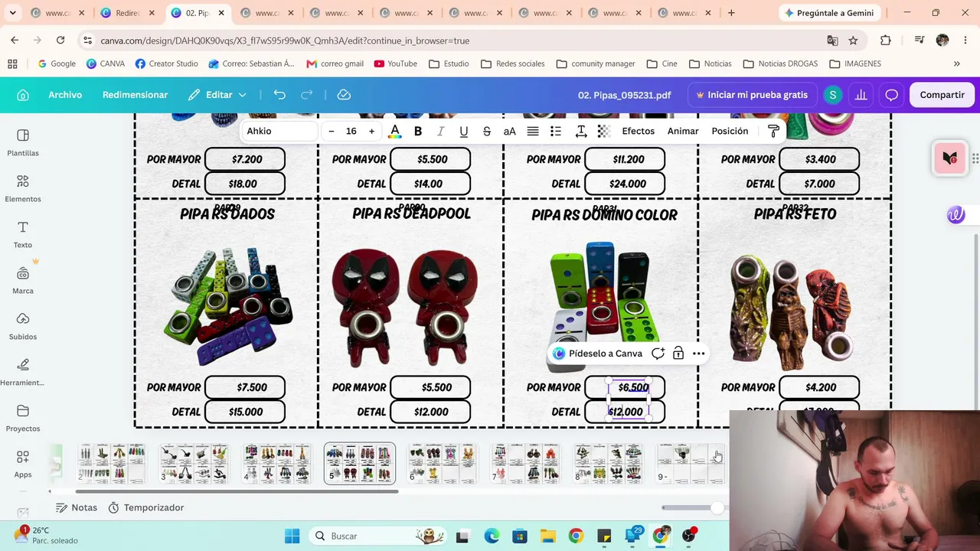
Task: Open Herramientas panel in sidebar
Action: click(x=23, y=372)
